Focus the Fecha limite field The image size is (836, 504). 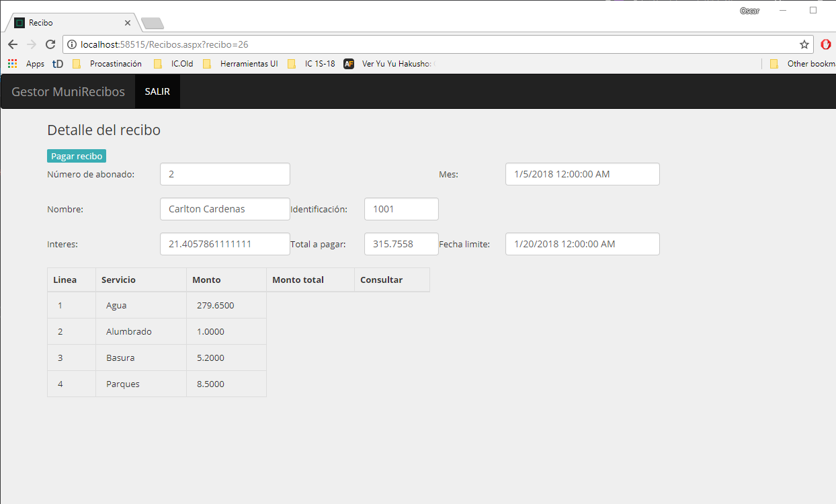(x=583, y=244)
